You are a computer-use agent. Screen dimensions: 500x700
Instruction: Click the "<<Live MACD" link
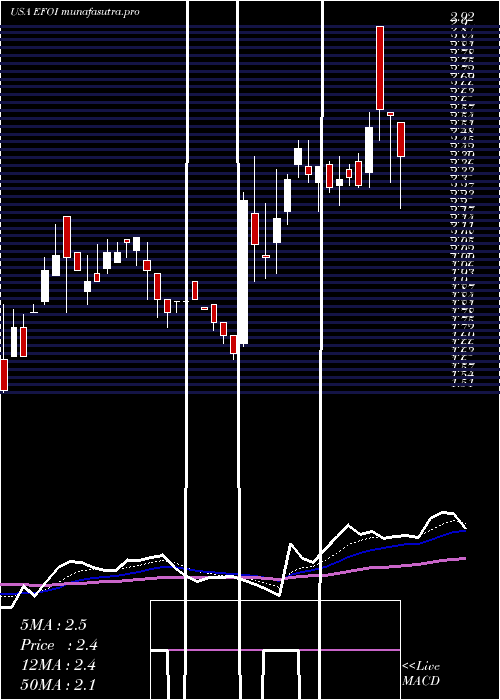coord(421,674)
